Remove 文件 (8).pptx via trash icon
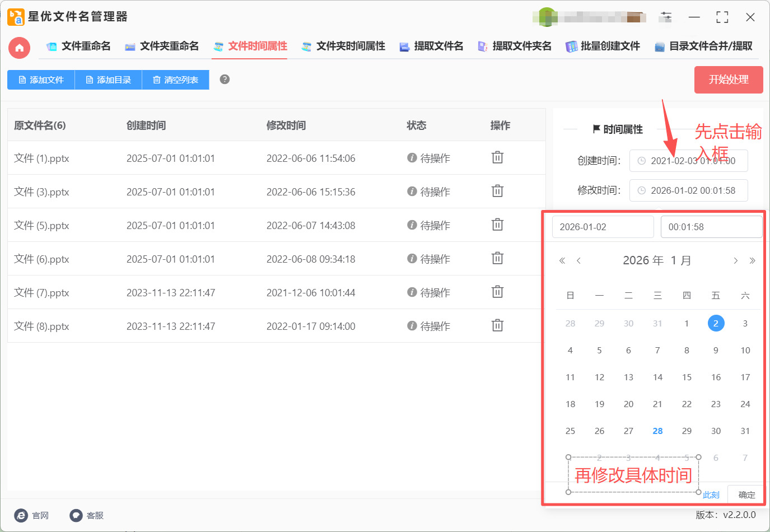This screenshot has width=770, height=532. [497, 325]
